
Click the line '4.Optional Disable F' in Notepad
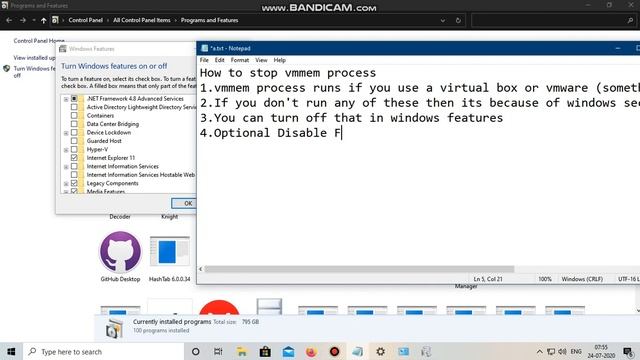(x=270, y=133)
